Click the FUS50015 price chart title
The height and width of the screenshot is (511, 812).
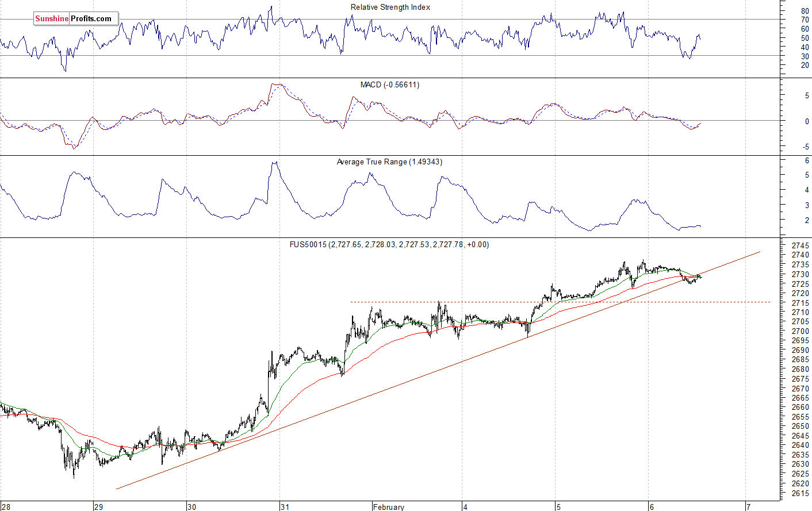[x=389, y=245]
